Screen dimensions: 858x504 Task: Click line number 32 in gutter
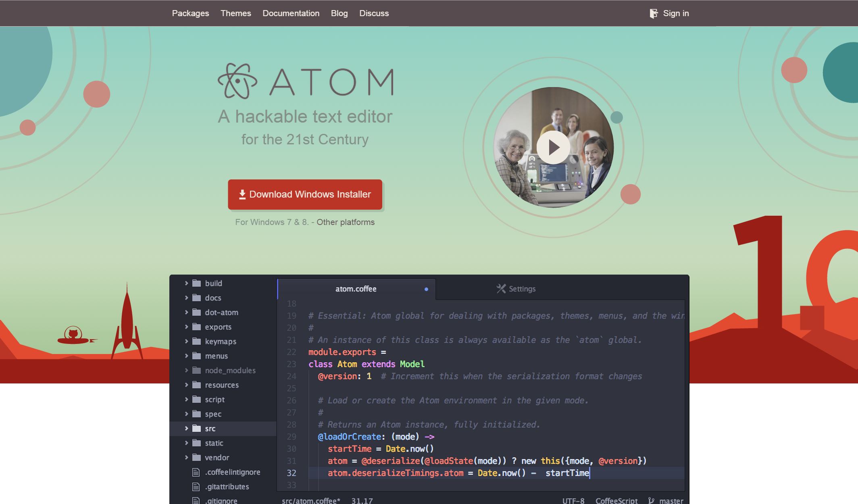292,473
